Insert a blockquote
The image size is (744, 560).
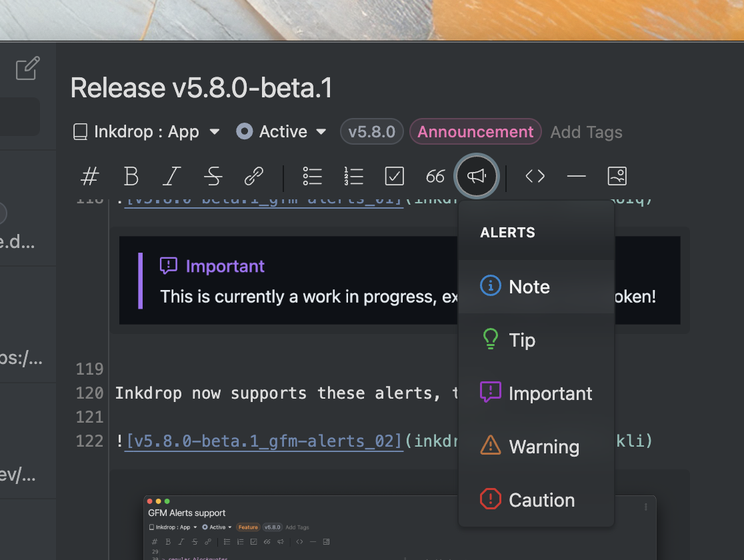tap(435, 176)
